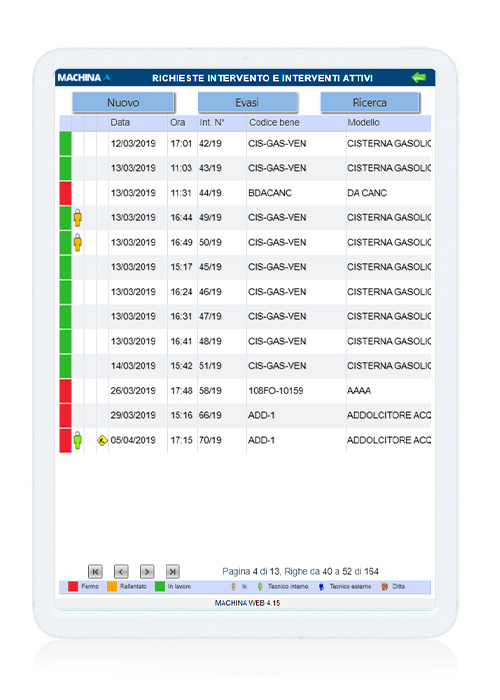Sort by the Int. N° column header

pyautogui.click(x=212, y=123)
